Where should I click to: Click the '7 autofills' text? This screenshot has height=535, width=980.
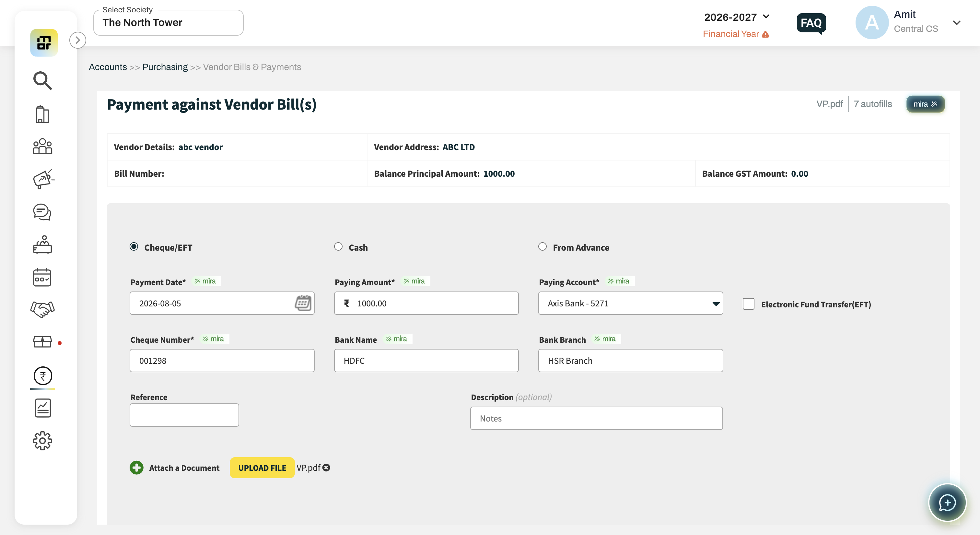tap(873, 104)
